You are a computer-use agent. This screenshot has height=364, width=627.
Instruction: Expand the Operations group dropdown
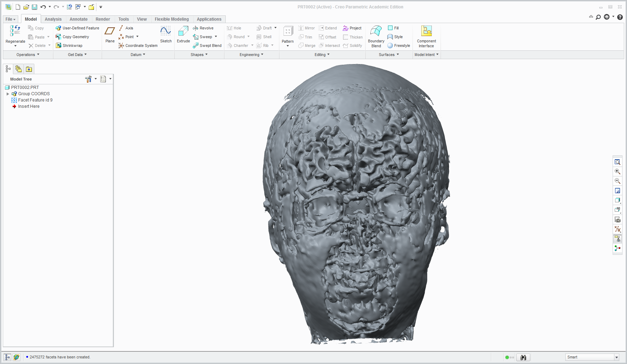click(x=28, y=55)
